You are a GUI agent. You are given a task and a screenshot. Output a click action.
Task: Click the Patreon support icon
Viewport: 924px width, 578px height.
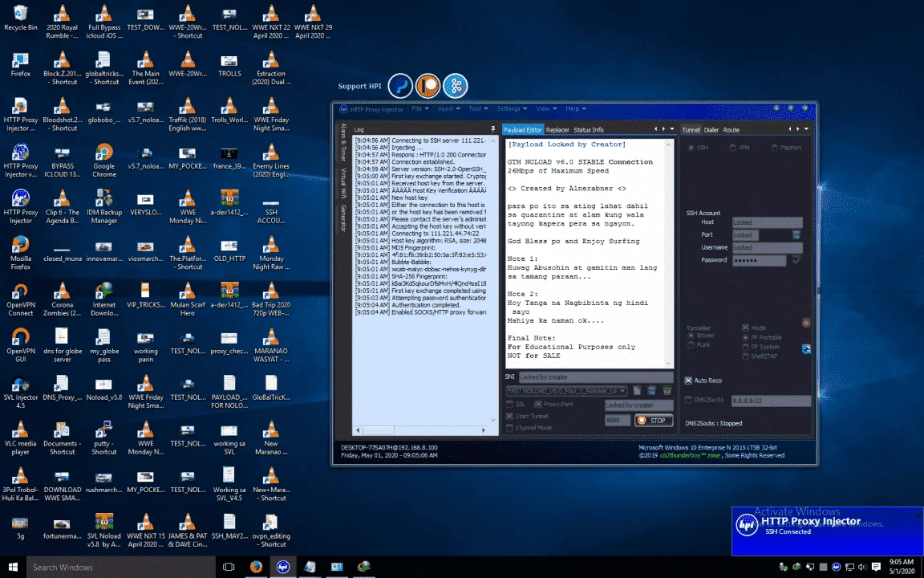click(428, 86)
